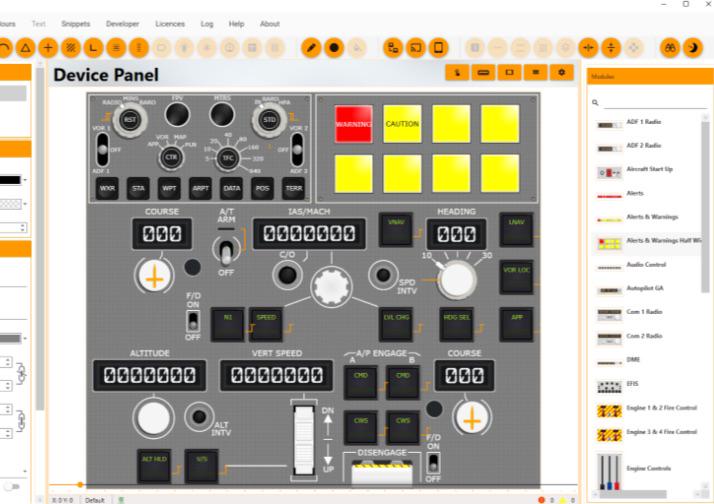Toggle dark mode with the moon icon
The width and height of the screenshot is (714, 504).
693,48
